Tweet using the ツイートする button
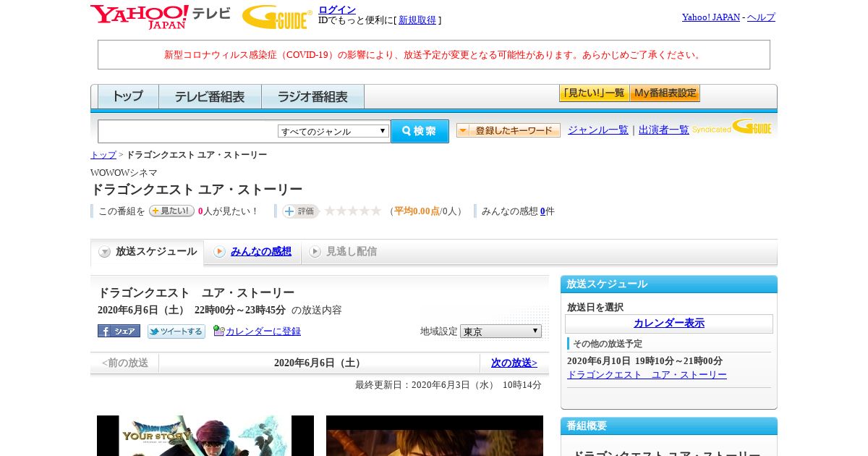 [176, 331]
